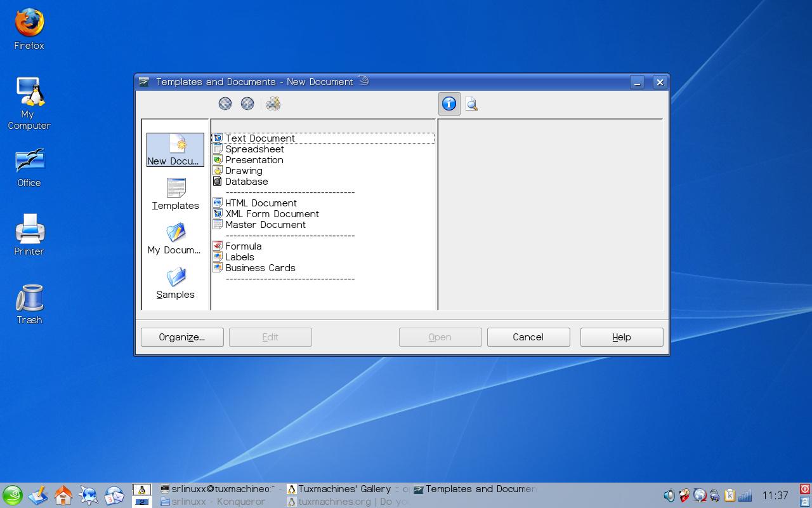Click the globe updater tray icon
The height and width of the screenshot is (508, 812).
click(700, 495)
